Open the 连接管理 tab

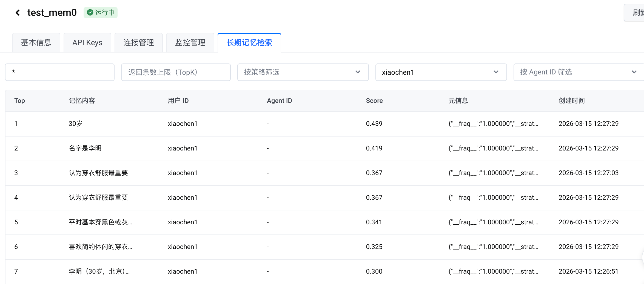point(139,43)
